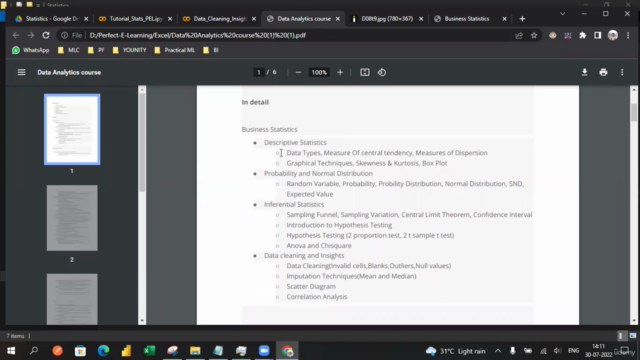640x360 pixels.
Task: Share this page via the share icon
Action: tap(519, 36)
